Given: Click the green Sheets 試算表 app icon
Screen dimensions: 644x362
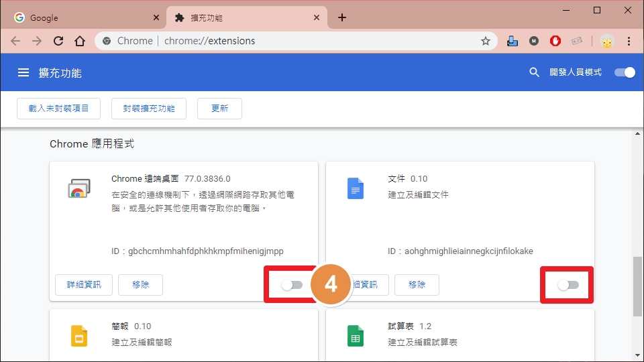Looking at the screenshot, I should [x=356, y=336].
